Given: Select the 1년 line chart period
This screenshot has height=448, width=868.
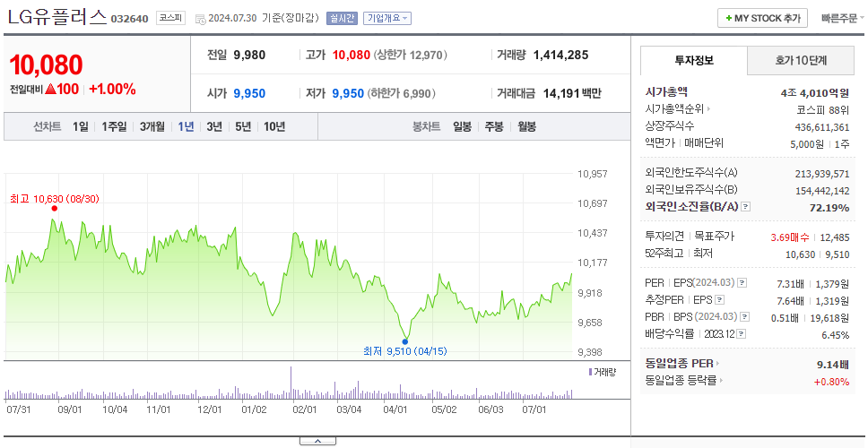Looking at the screenshot, I should coord(186,126).
